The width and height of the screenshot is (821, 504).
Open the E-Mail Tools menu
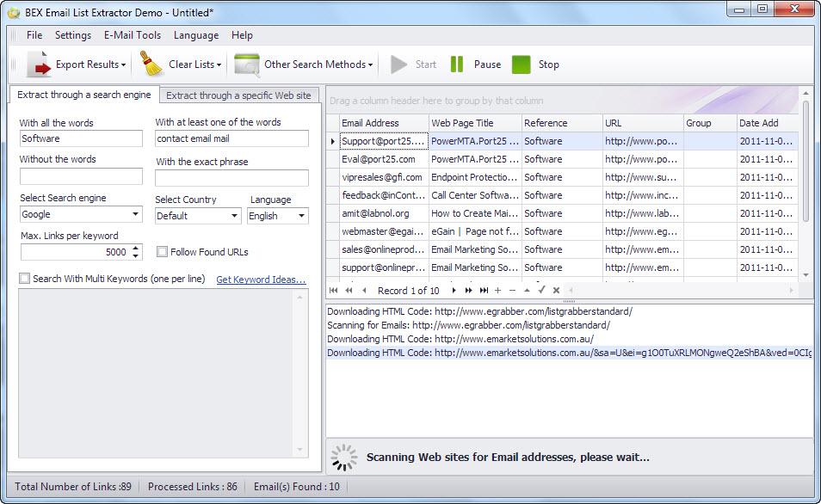click(133, 35)
